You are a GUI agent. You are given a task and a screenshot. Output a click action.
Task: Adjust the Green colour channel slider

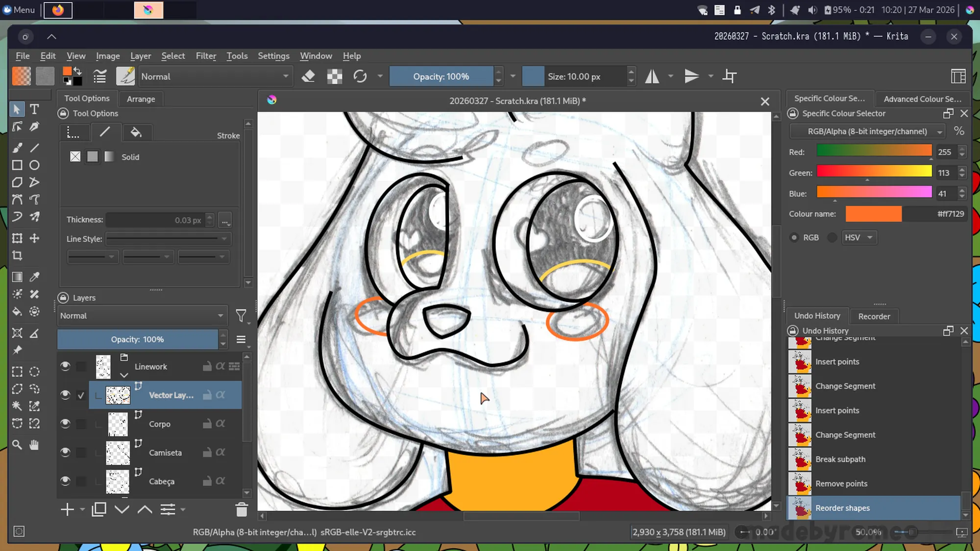tap(874, 171)
